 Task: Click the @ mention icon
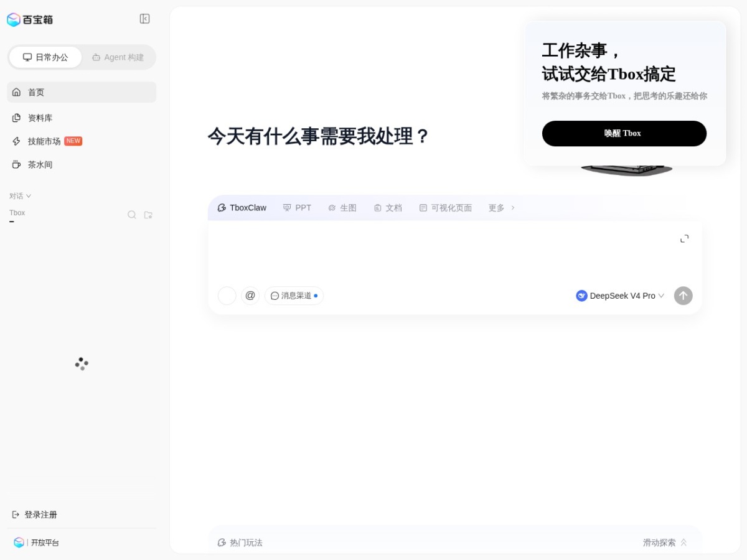tap(250, 296)
